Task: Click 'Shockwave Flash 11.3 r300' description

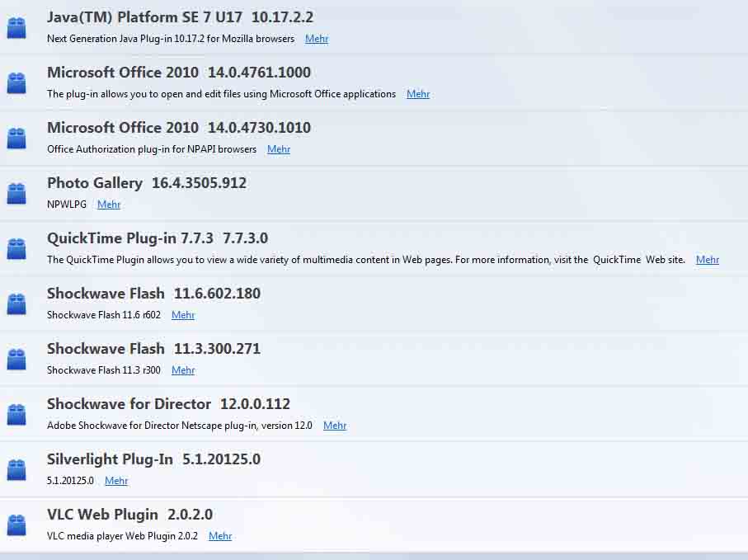Action: 104,370
